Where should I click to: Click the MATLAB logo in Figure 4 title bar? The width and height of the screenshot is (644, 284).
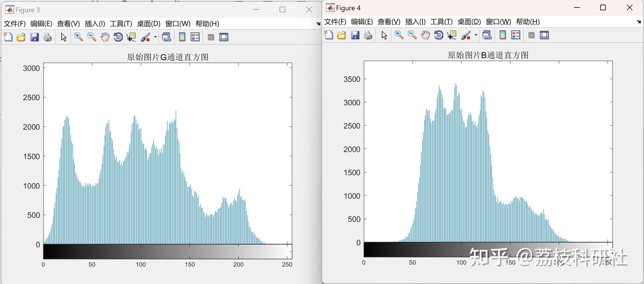(x=330, y=8)
